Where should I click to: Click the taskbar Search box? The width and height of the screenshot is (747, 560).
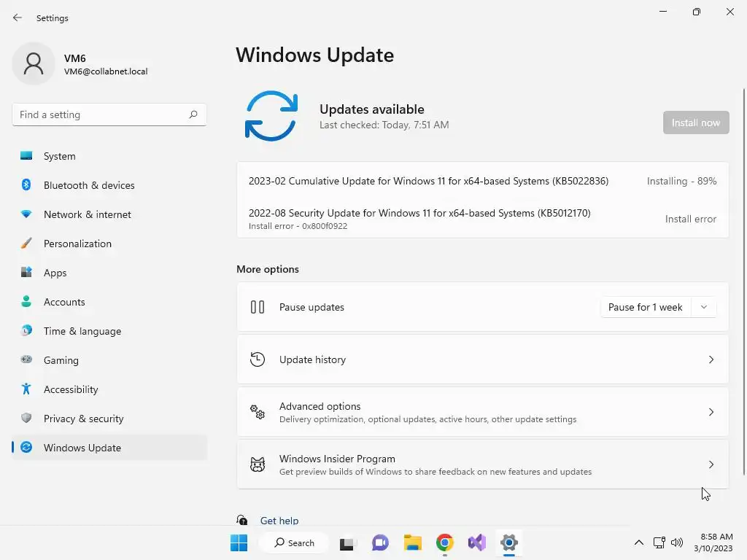[295, 542]
